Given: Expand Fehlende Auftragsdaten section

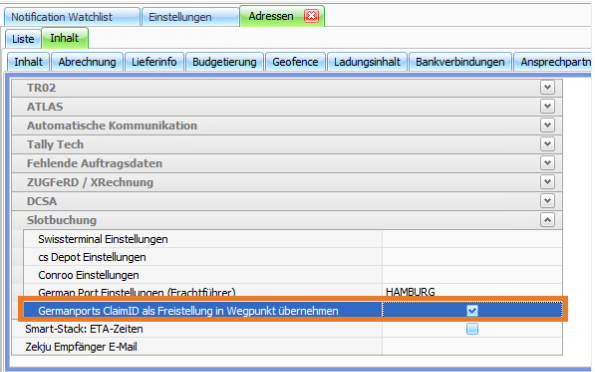Looking at the screenshot, I should (547, 163).
